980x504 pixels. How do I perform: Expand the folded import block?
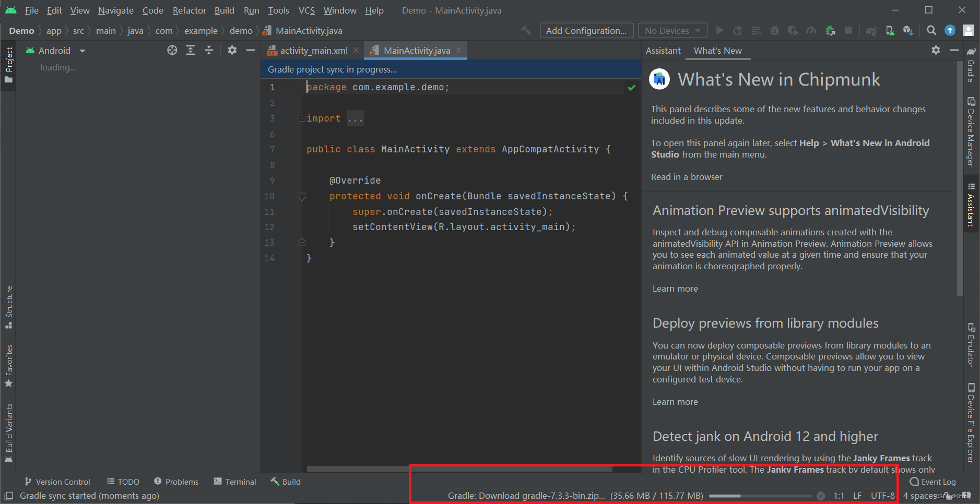tap(301, 118)
